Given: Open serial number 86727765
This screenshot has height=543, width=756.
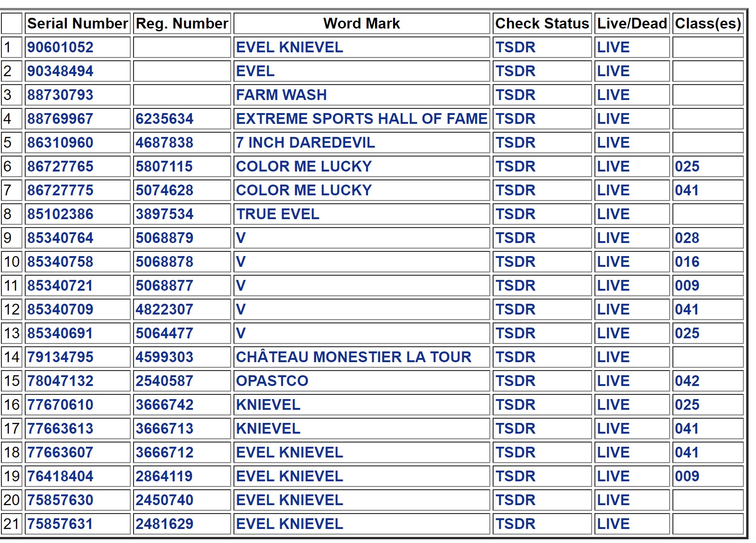Looking at the screenshot, I should click(x=60, y=166).
